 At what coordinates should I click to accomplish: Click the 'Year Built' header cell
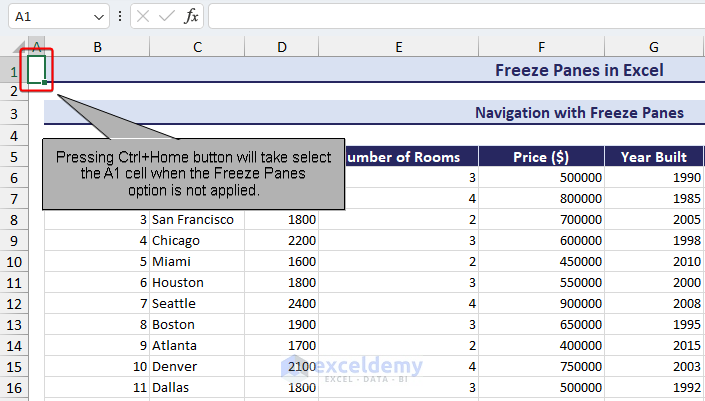pyautogui.click(x=653, y=156)
